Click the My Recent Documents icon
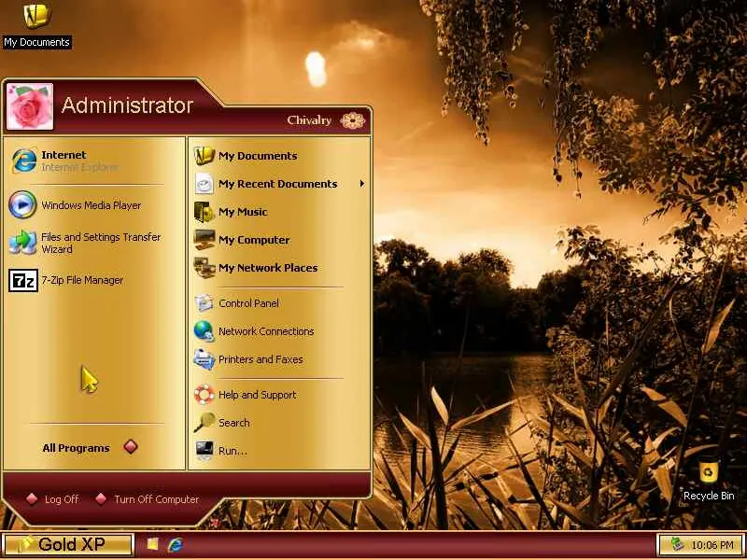 (x=204, y=184)
